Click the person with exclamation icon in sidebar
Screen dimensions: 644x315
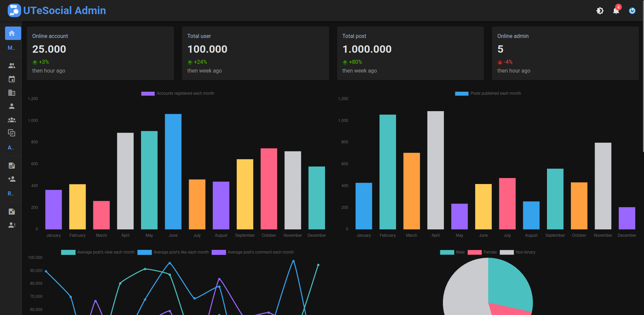(x=12, y=225)
